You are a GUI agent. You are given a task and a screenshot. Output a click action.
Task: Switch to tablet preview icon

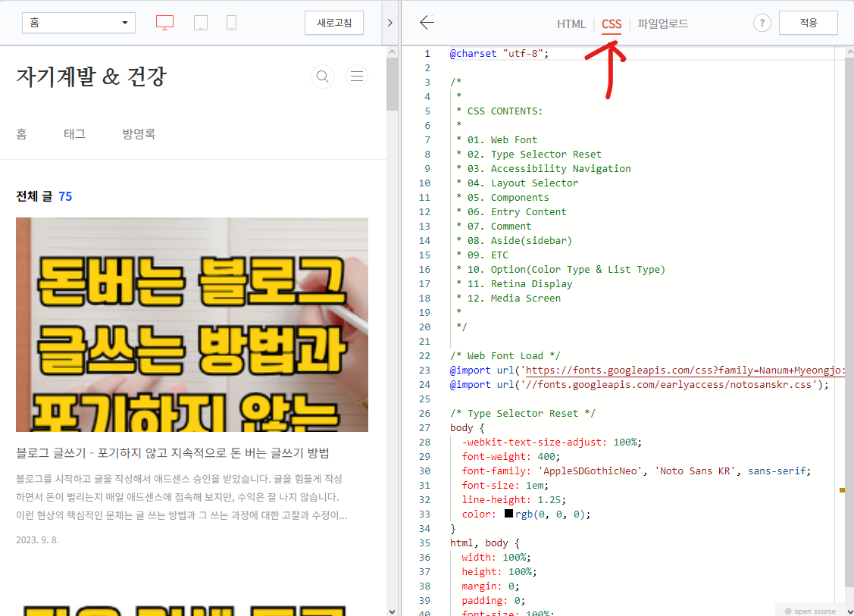point(200,22)
